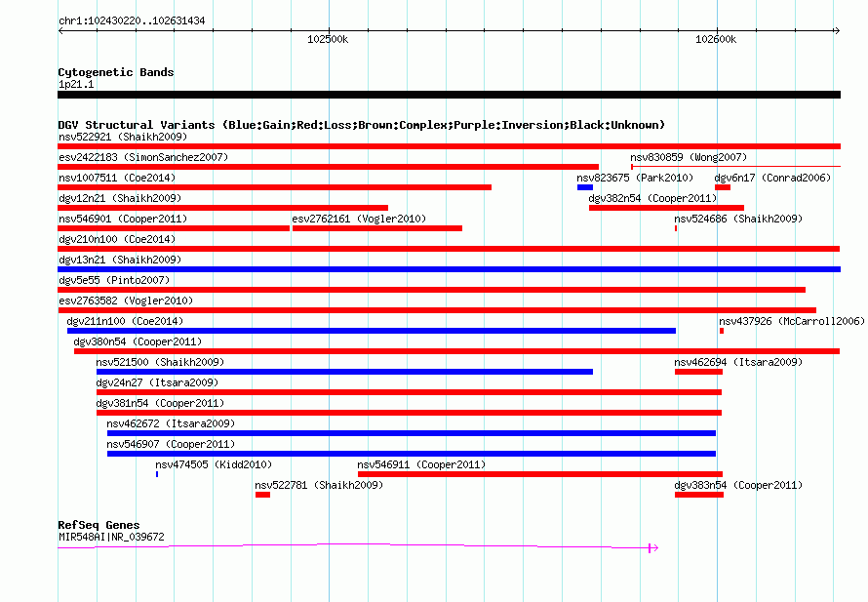868x602 pixels.
Task: Select the 1p21.1 band label
Action: (x=76, y=84)
